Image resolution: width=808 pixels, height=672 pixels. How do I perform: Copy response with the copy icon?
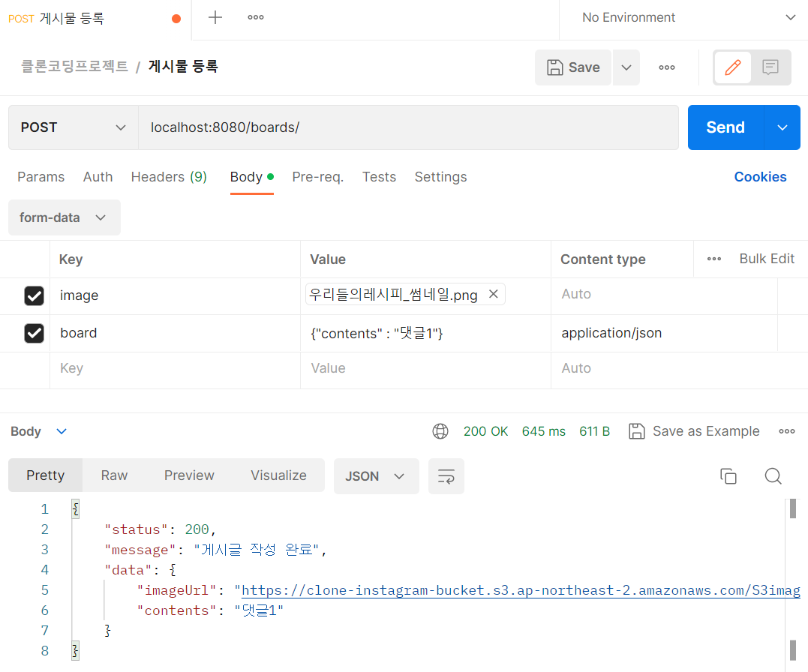click(x=728, y=475)
